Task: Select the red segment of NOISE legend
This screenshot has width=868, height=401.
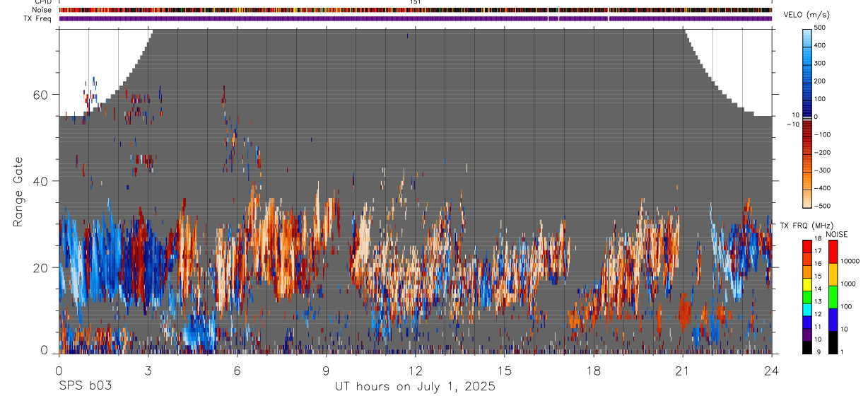Action: click(x=833, y=252)
